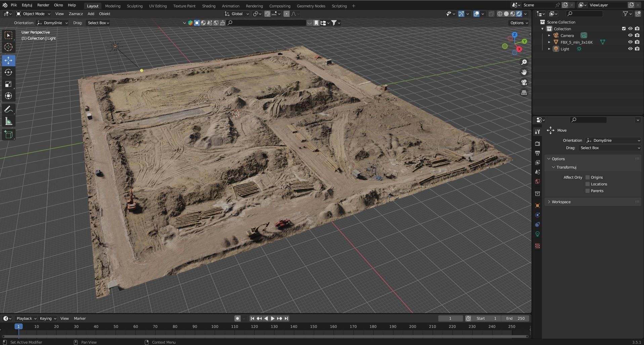Screen dimensions: 644x345
Task: Open the Global transform orientation dropdown
Action: [237, 14]
